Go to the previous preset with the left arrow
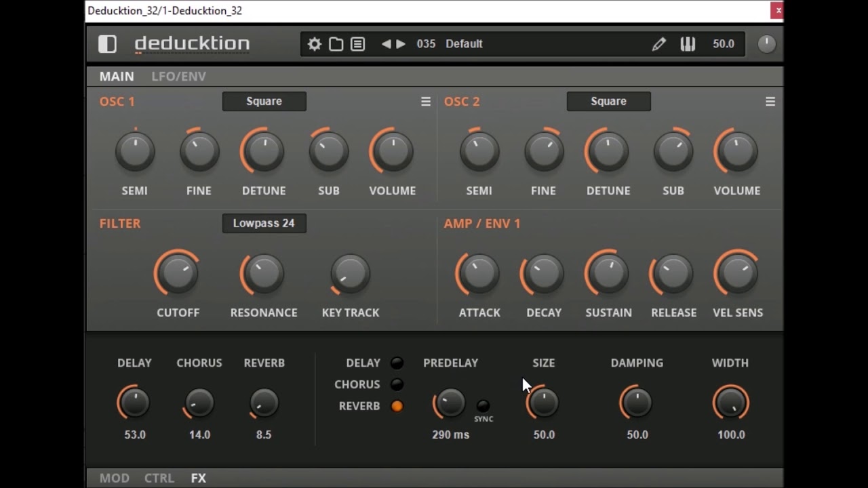Screen dimensions: 868x488 (x=386, y=44)
